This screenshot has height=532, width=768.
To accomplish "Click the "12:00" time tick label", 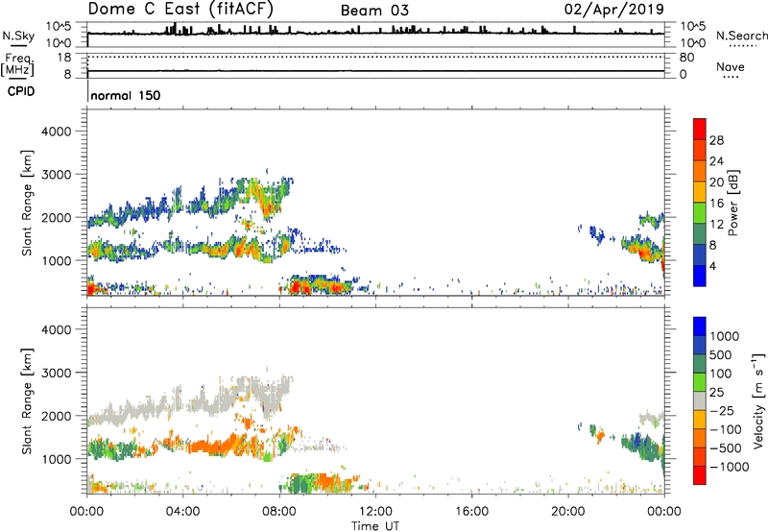I will 375,512.
